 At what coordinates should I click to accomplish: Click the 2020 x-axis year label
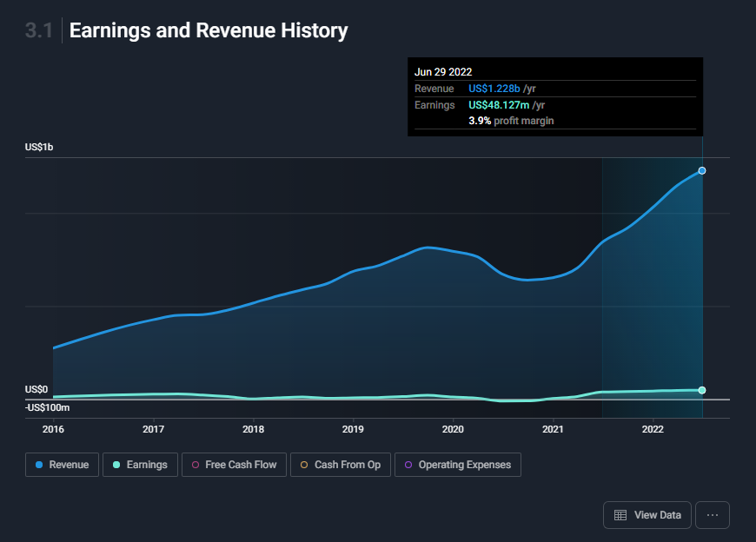[453, 429]
